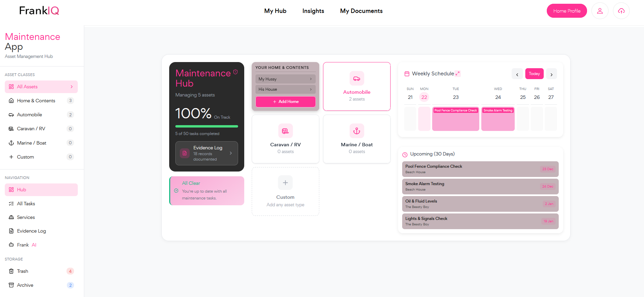Expand the Weekly Schedule view icon
Image resolution: width=644 pixels, height=297 pixels.
458,74
